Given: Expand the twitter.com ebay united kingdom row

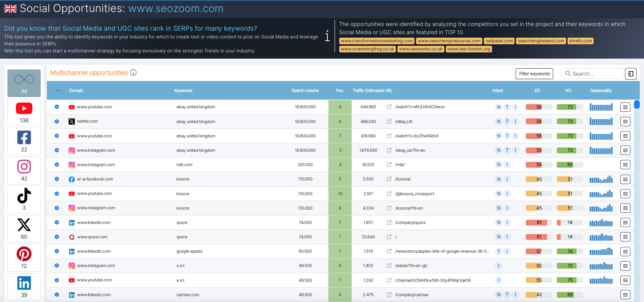Looking at the screenshot, I should [x=57, y=121].
